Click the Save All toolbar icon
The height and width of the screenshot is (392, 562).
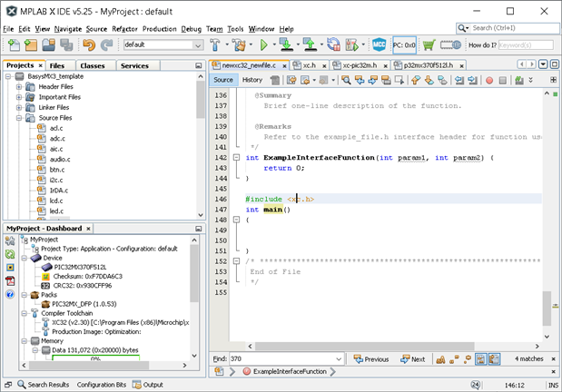66,44
